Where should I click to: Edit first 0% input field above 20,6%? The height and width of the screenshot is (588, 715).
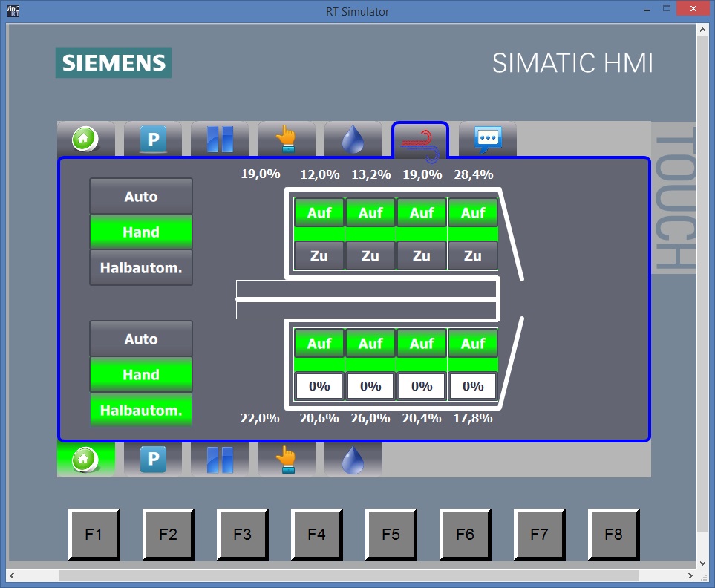coord(319,386)
